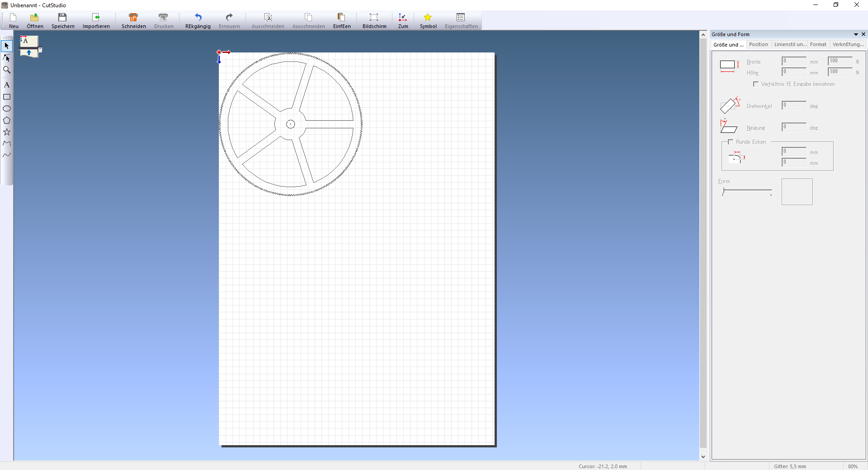This screenshot has width=868, height=470.
Task: Click the Höhe percent field
Action: pos(840,72)
